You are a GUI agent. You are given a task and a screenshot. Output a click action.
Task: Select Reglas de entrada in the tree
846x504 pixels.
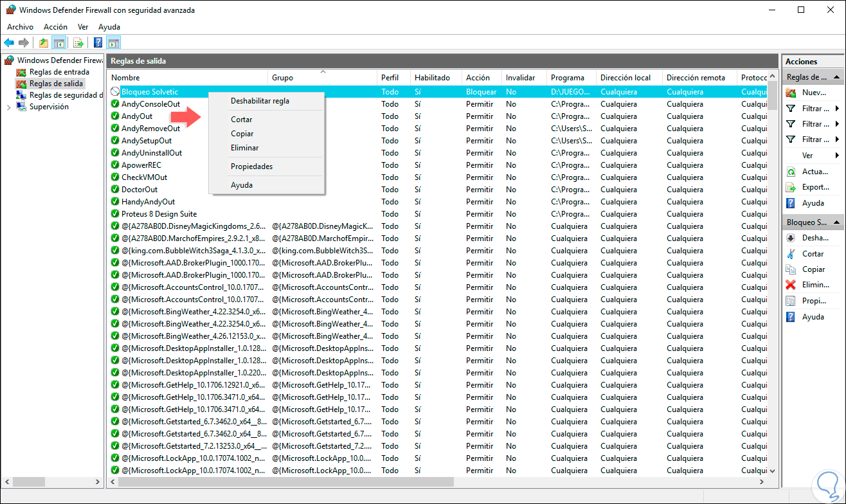(x=59, y=72)
